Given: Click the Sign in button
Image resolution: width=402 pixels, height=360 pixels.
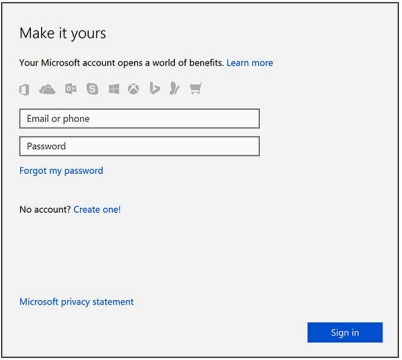Looking at the screenshot, I should click(x=345, y=332).
